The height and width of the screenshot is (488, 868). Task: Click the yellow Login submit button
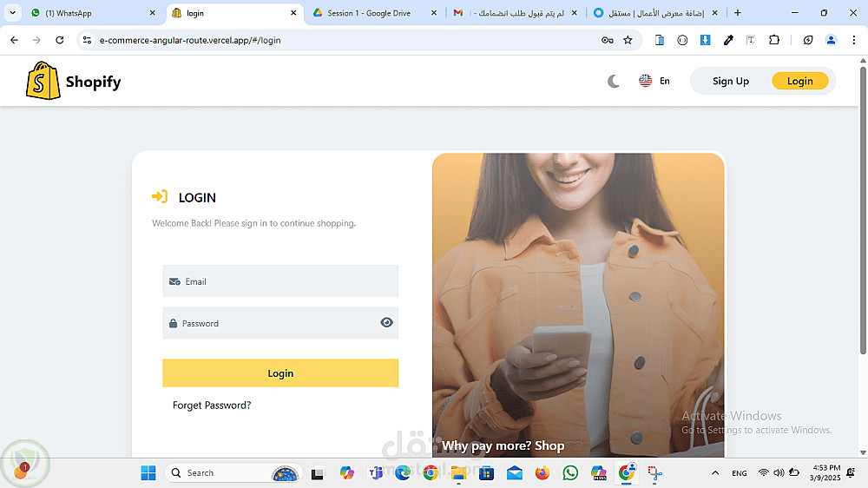[x=280, y=373]
